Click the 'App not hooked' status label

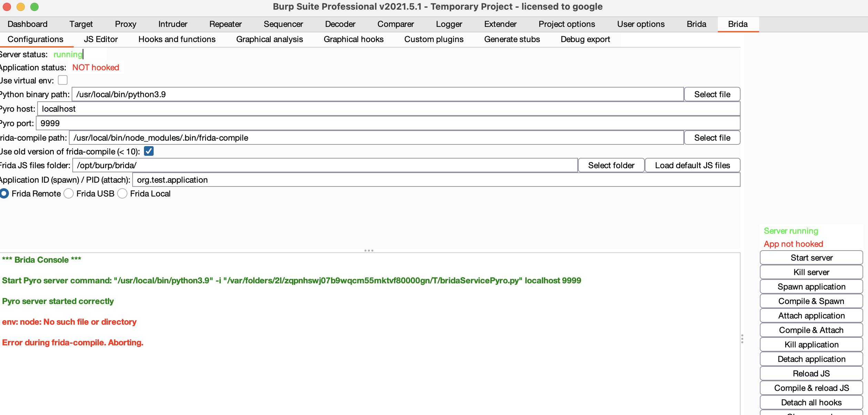point(793,244)
